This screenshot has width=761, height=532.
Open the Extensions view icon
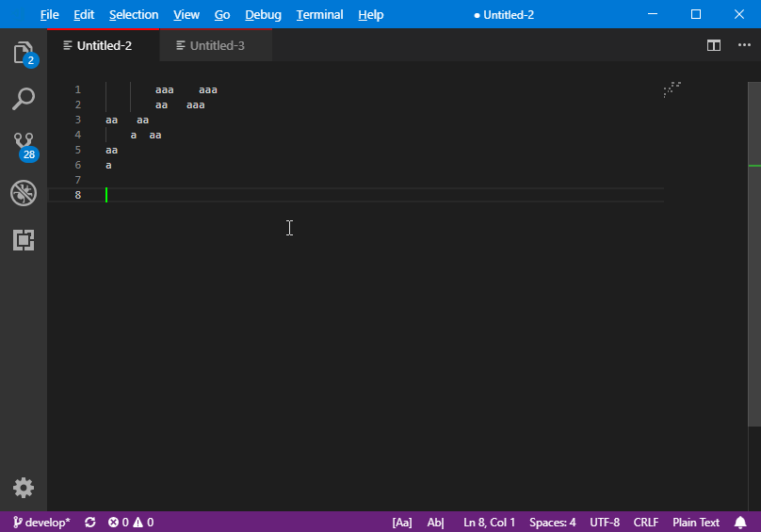(24, 240)
